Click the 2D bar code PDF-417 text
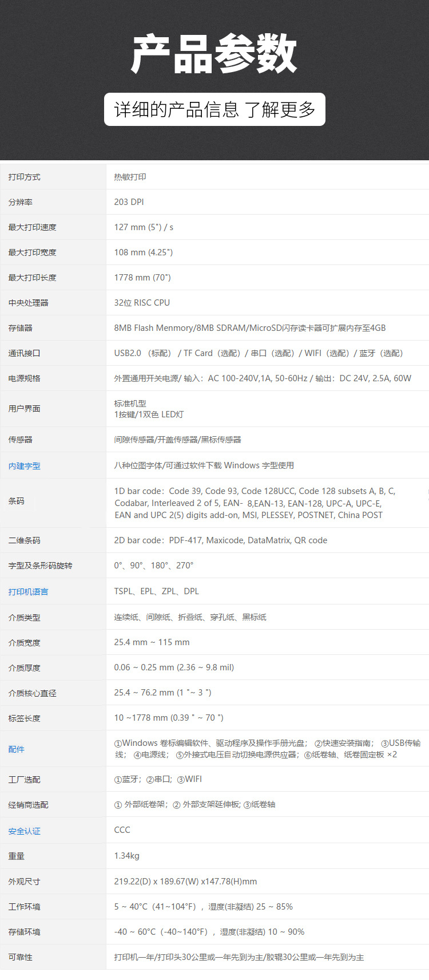 coord(221,540)
